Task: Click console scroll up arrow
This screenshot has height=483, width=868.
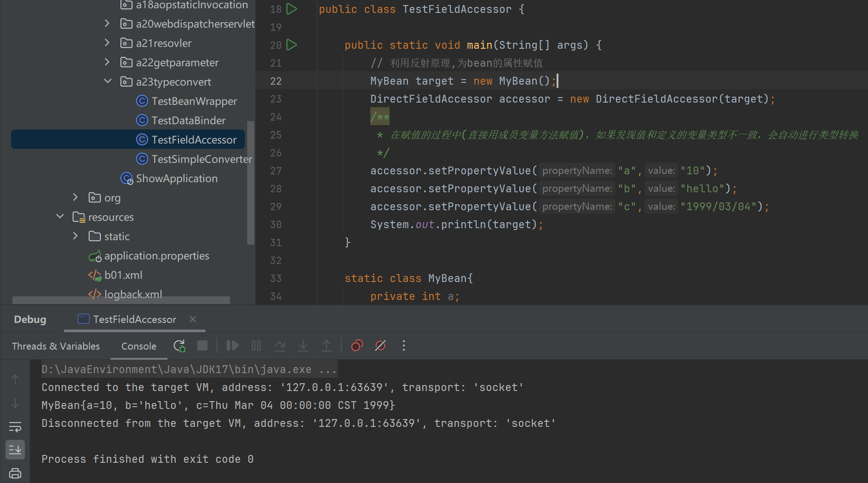Action: tap(15, 379)
